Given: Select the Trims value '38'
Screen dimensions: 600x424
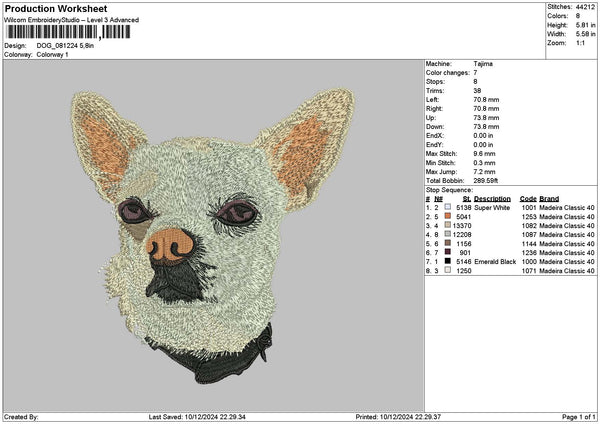Looking at the screenshot, I should click(x=477, y=91).
